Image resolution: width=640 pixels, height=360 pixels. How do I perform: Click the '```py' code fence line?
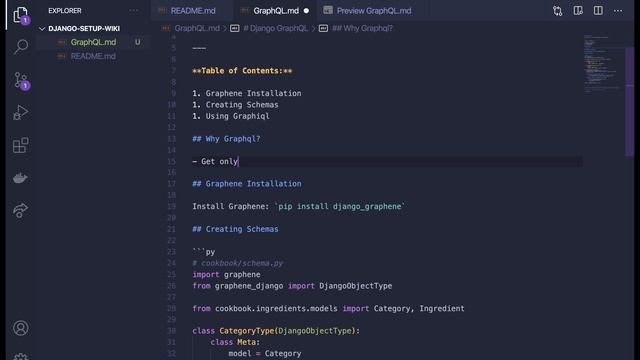tap(204, 252)
